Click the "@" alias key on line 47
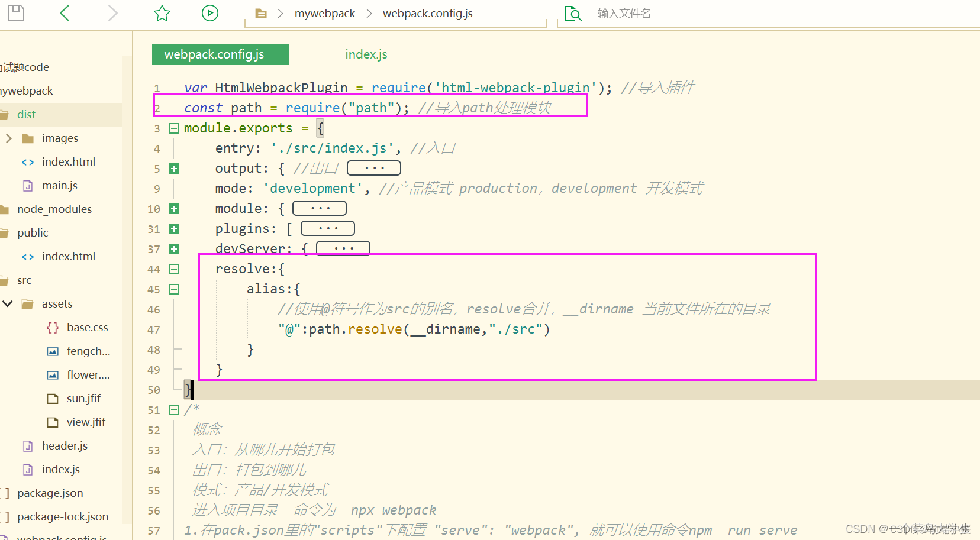This screenshot has height=540, width=980. [289, 329]
